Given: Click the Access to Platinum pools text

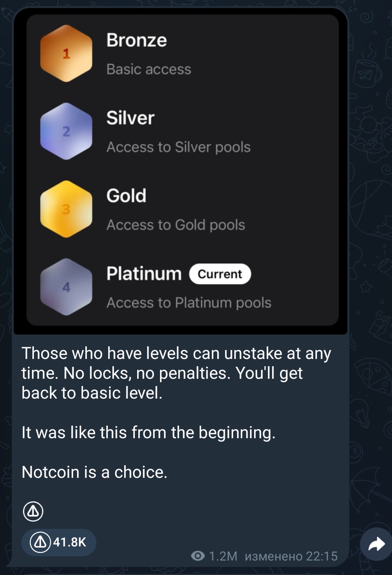Looking at the screenshot, I should [189, 303].
